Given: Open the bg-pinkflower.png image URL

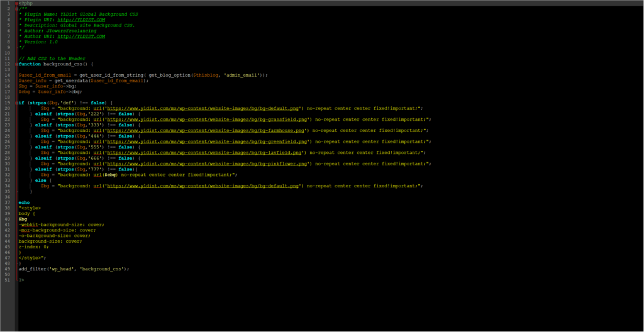Looking at the screenshot, I should pos(209,163).
